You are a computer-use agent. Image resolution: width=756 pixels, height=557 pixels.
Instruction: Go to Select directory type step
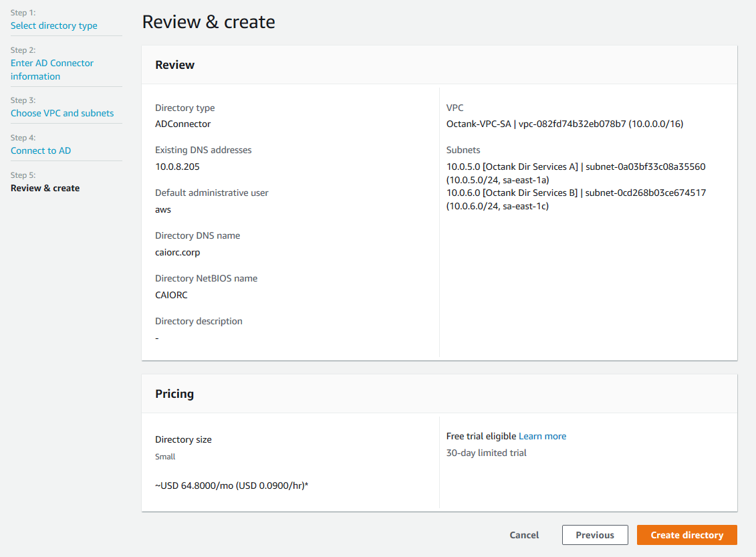tap(53, 25)
